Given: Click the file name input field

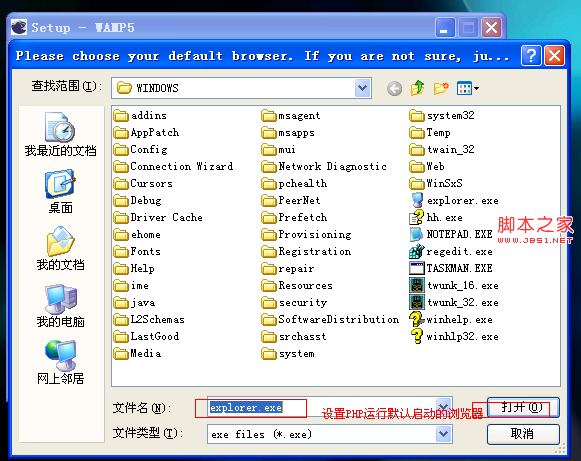Looking at the screenshot, I should coord(321,407).
